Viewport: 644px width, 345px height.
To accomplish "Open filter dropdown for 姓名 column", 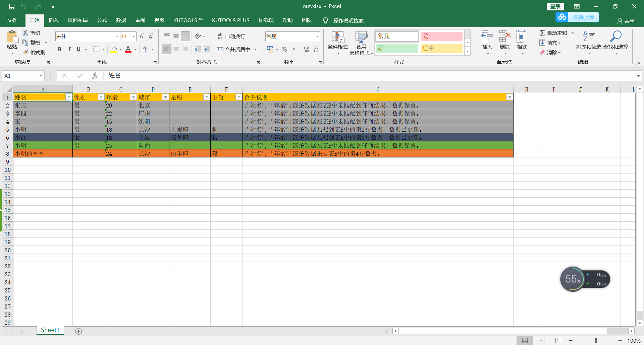I will tap(69, 97).
